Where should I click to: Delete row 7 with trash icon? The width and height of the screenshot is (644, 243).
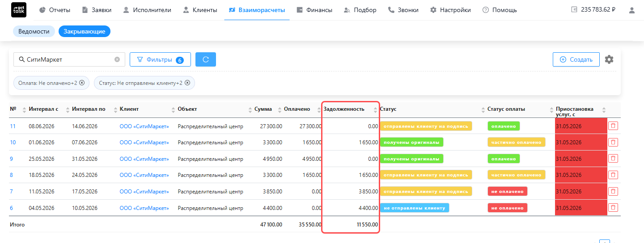pos(613,191)
